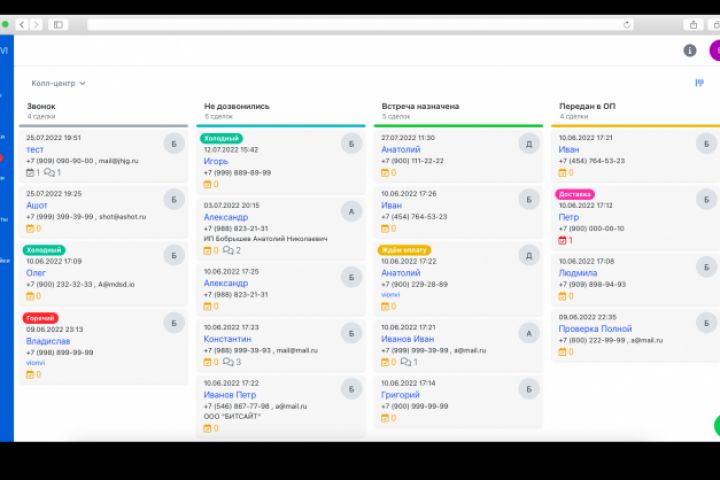Open comments icon on Константин card
Image resolution: width=720 pixels, height=480 pixels.
click(x=228, y=362)
